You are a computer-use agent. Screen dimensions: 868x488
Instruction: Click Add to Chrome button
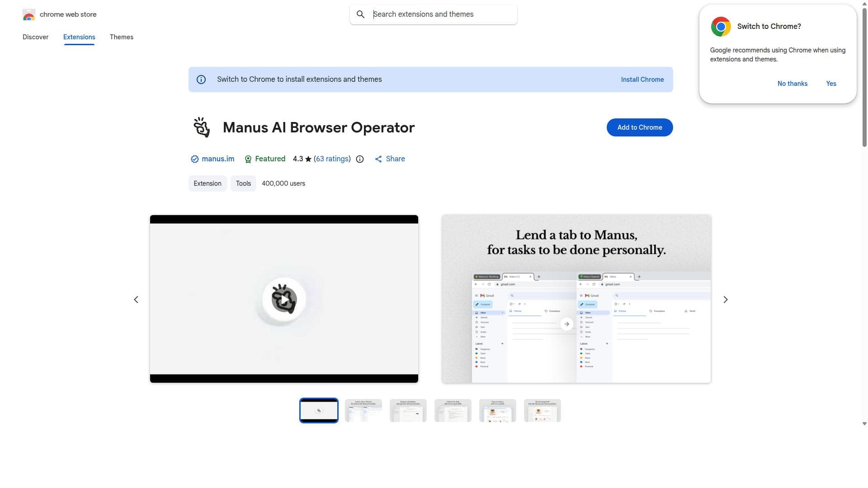coord(640,127)
